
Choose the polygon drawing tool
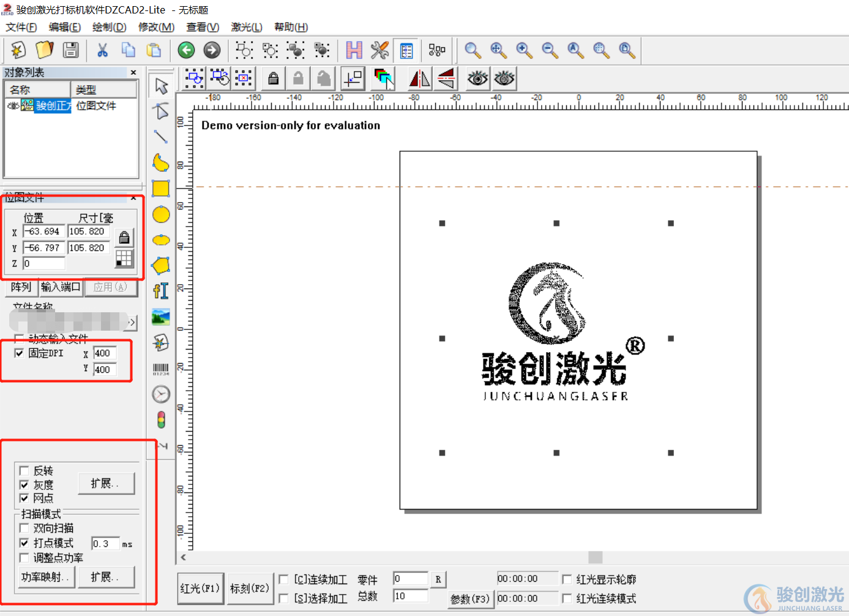(161, 266)
